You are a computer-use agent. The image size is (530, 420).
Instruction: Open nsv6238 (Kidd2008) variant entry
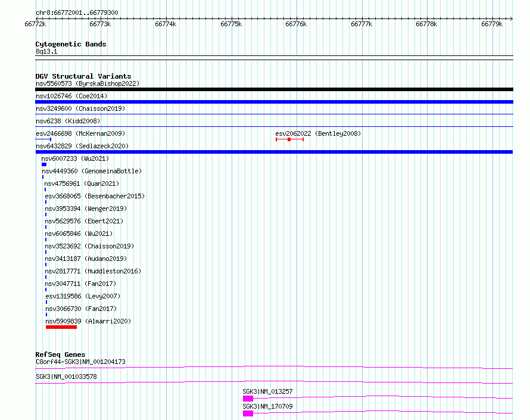(68, 121)
